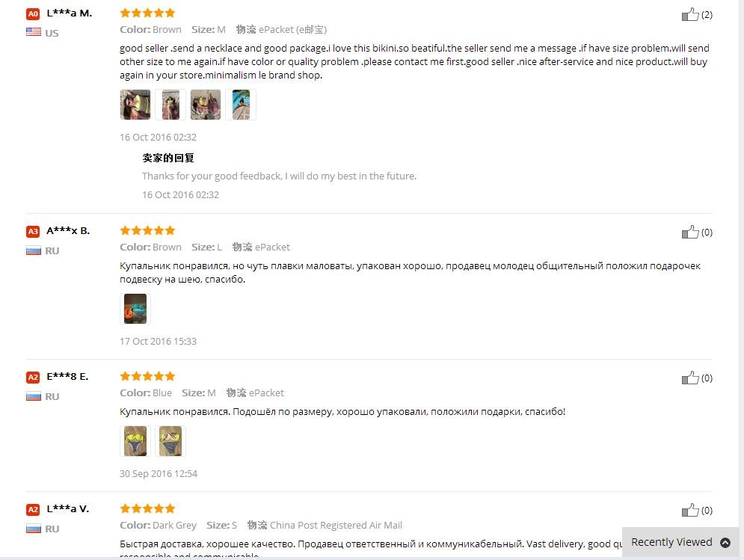Click the US flag icon

[x=33, y=32]
